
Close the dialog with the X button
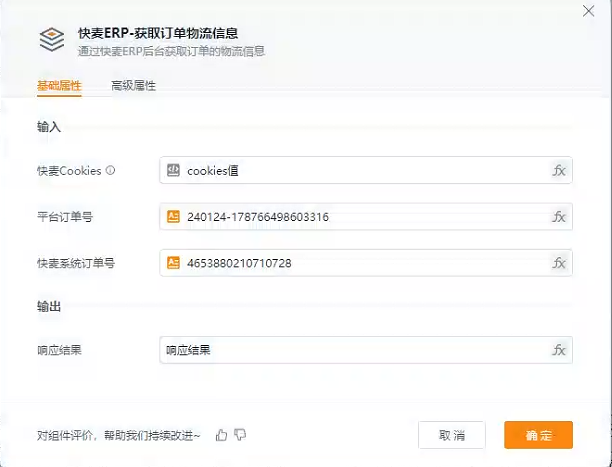tap(588, 11)
